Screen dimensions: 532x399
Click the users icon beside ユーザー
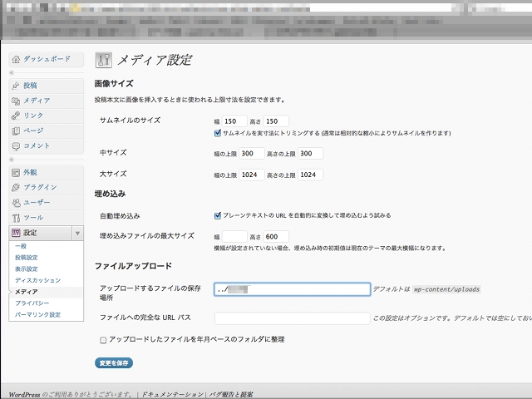pyautogui.click(x=16, y=203)
